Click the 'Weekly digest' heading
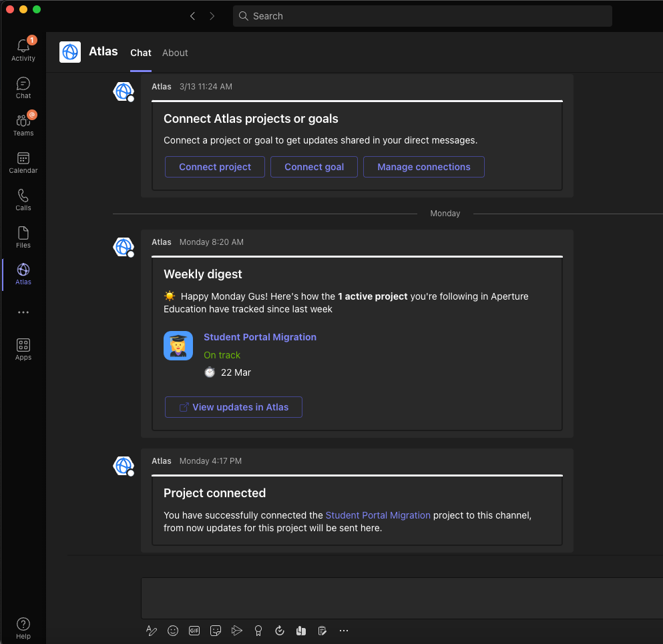This screenshot has height=644, width=663. pos(203,274)
